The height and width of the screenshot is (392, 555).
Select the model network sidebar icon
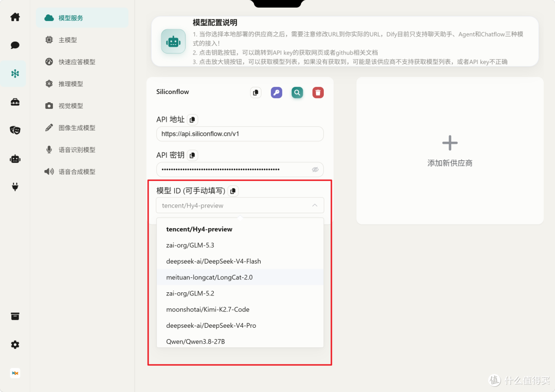[x=15, y=73]
